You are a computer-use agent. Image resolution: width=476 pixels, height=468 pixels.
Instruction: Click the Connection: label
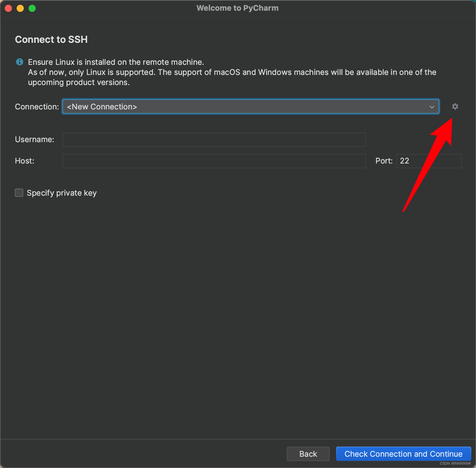(x=37, y=107)
